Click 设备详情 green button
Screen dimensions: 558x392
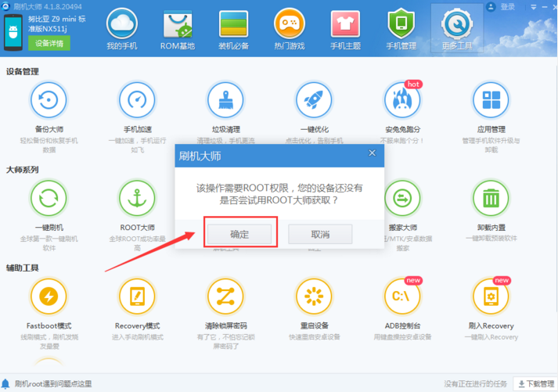click(x=49, y=43)
